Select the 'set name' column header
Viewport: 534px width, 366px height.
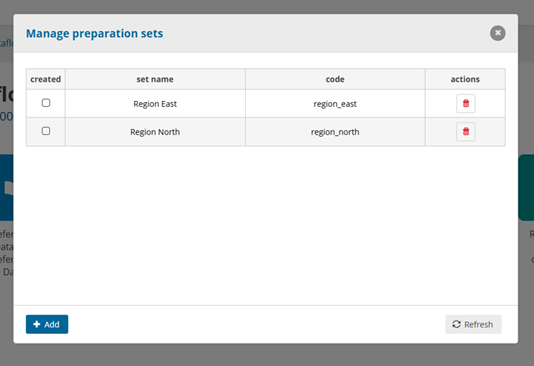155,79
